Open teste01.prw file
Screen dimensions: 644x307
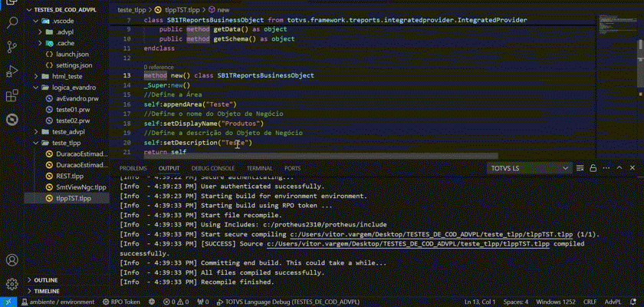(73, 110)
